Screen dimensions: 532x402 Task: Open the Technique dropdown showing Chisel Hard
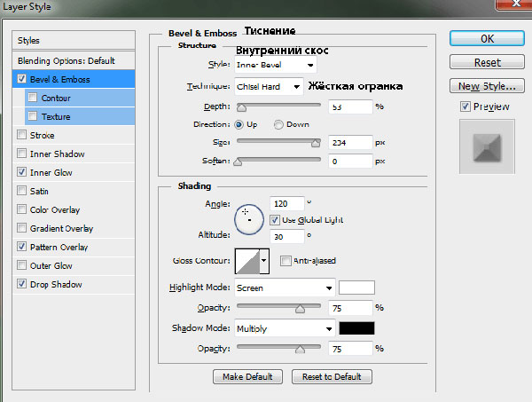269,87
